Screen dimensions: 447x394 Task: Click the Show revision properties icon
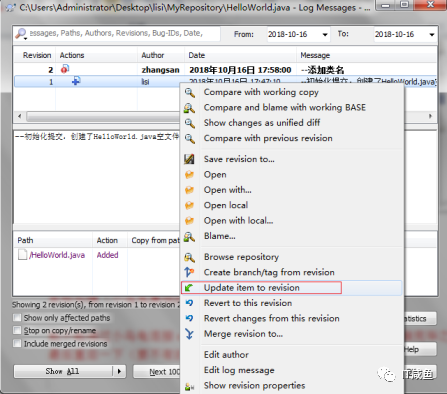pos(189,387)
